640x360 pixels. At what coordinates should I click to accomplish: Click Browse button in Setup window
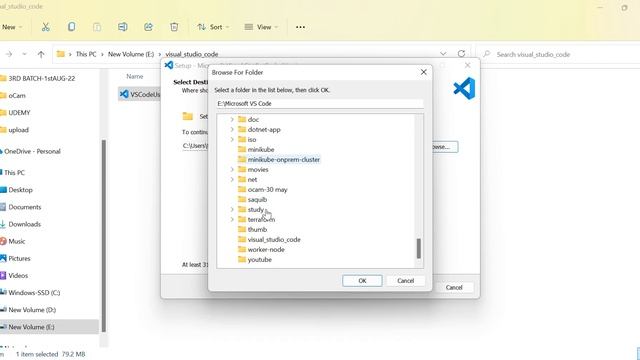445,147
